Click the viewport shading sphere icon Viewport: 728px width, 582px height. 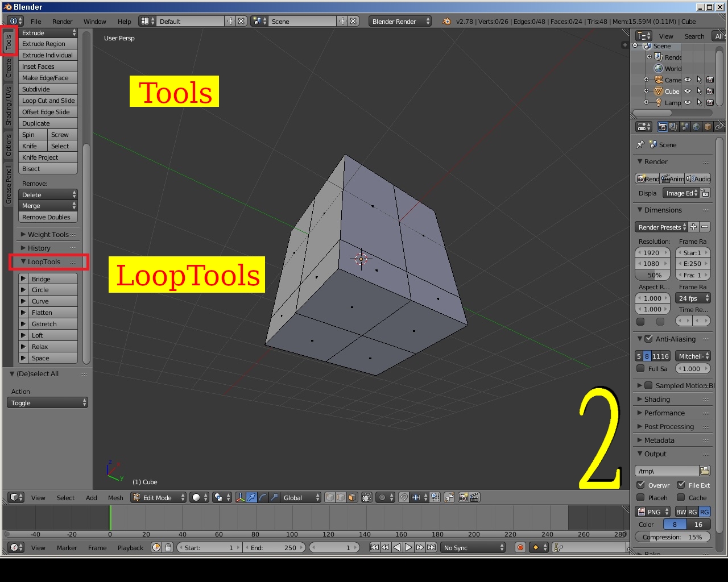point(198,497)
